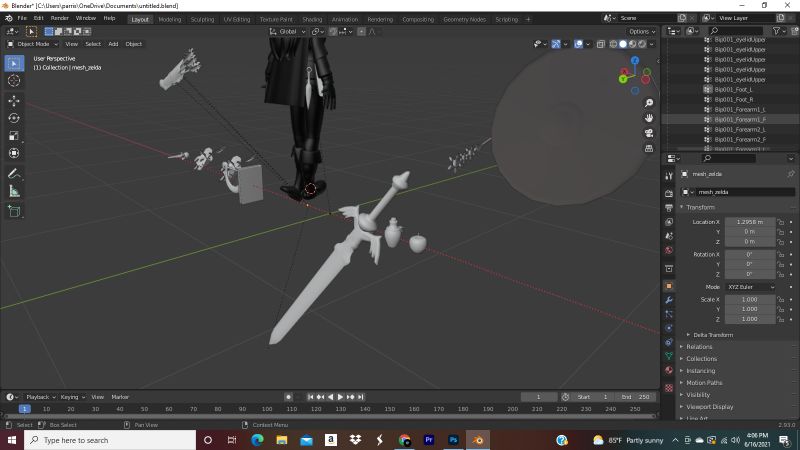Viewport: 800px width, 450px height.
Task: Toggle X-ray mode
Action: tap(601, 44)
